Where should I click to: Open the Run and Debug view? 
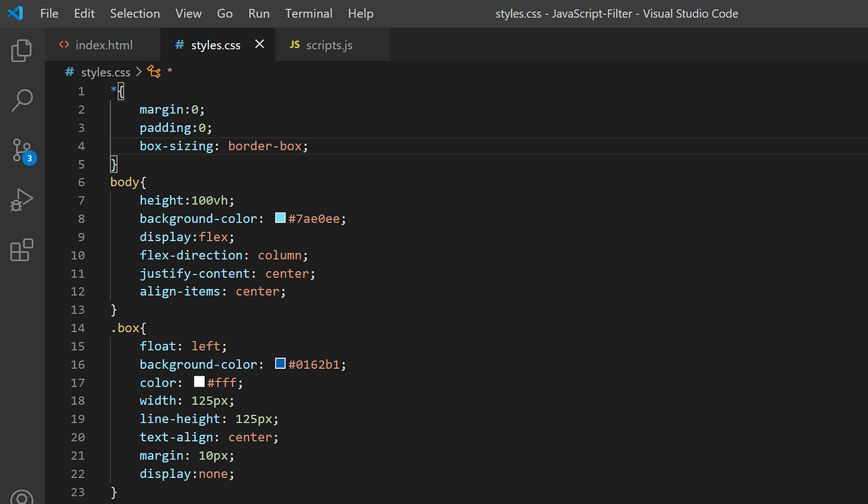point(22,200)
